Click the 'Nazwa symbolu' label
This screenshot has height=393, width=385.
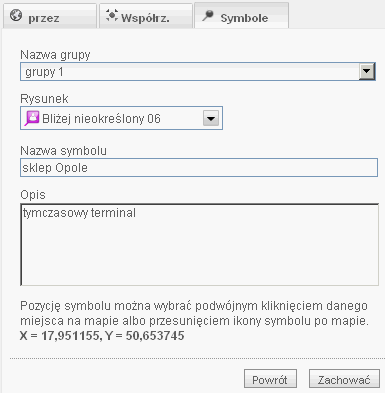pos(63,151)
